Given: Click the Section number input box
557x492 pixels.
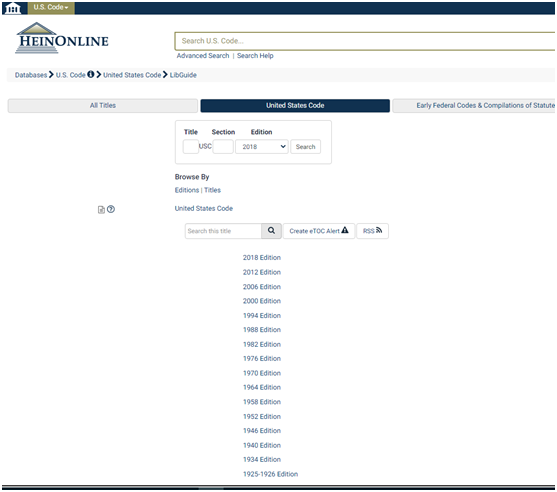Looking at the screenshot, I should coord(223,146).
